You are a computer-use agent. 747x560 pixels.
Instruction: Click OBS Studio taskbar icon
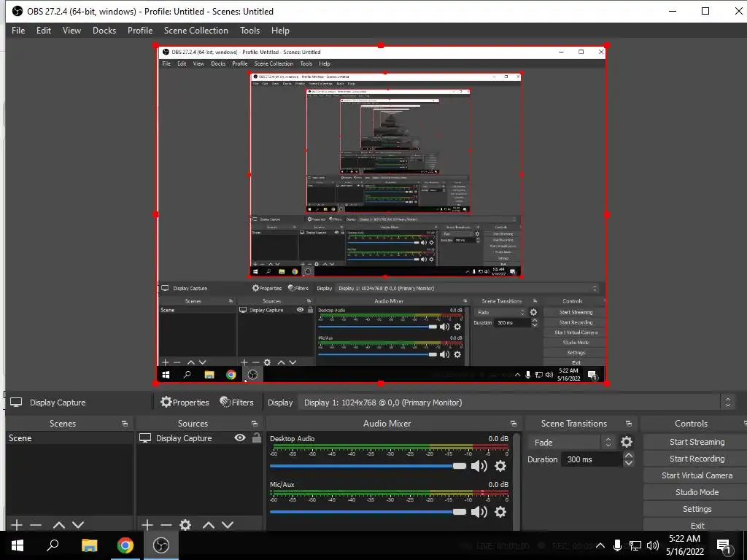coord(161,545)
